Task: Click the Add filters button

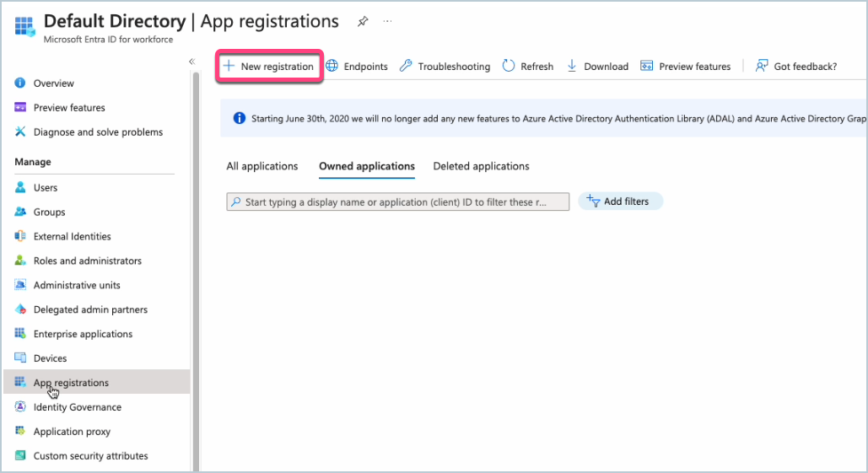Action: [621, 202]
